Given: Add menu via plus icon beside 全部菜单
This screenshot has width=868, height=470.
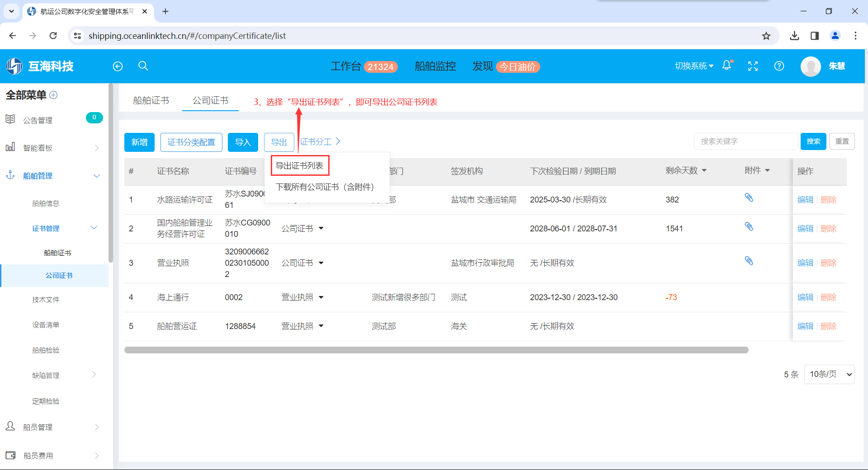Looking at the screenshot, I should click(x=53, y=95).
